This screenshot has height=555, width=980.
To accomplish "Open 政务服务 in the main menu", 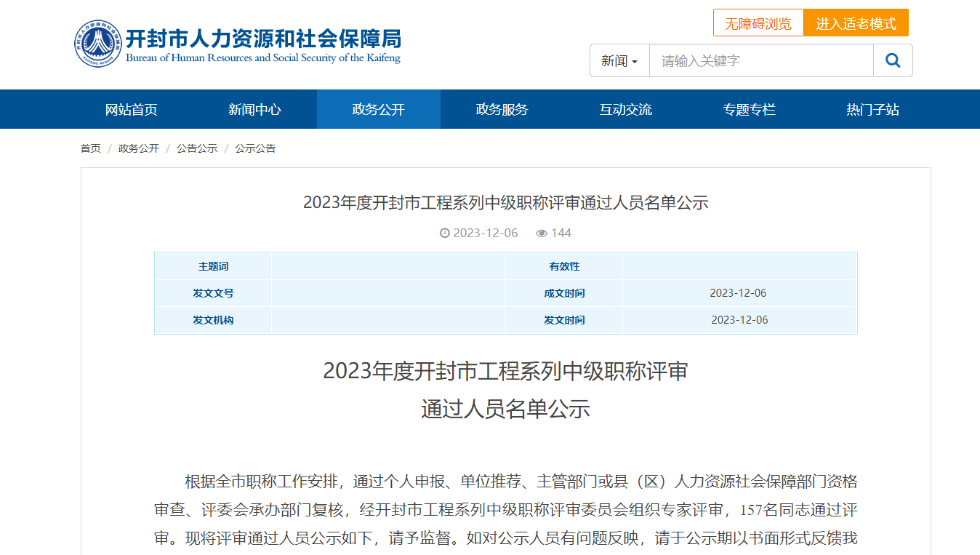I will (502, 110).
